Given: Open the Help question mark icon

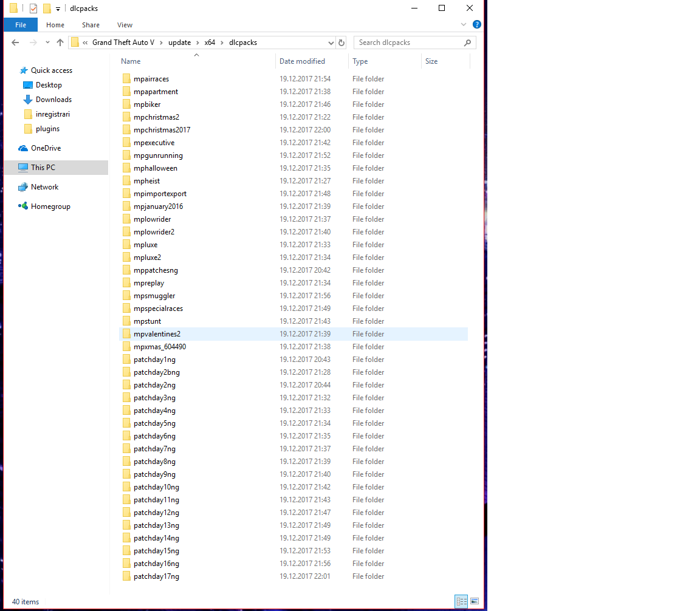Looking at the screenshot, I should (477, 24).
